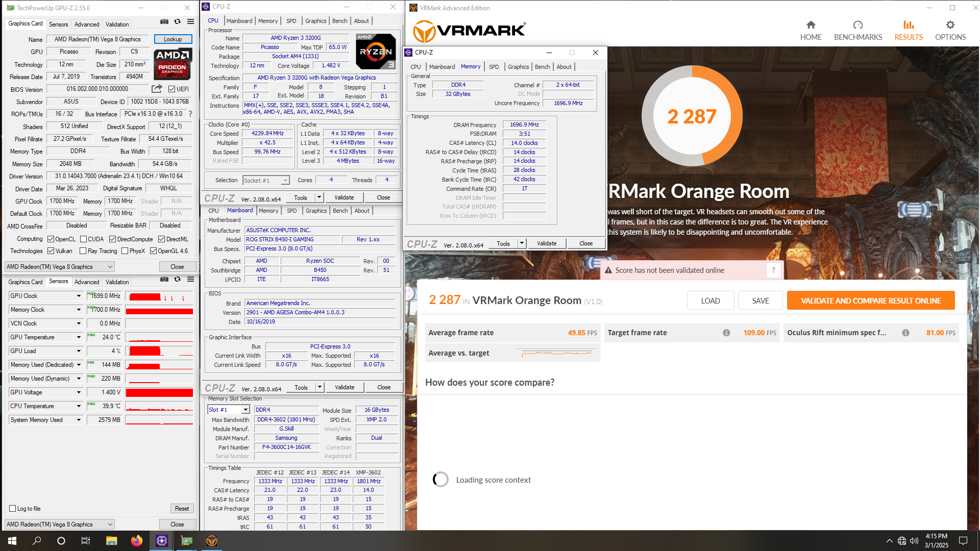
Task: Click Validate in CPU-Z Memory window
Action: click(547, 243)
